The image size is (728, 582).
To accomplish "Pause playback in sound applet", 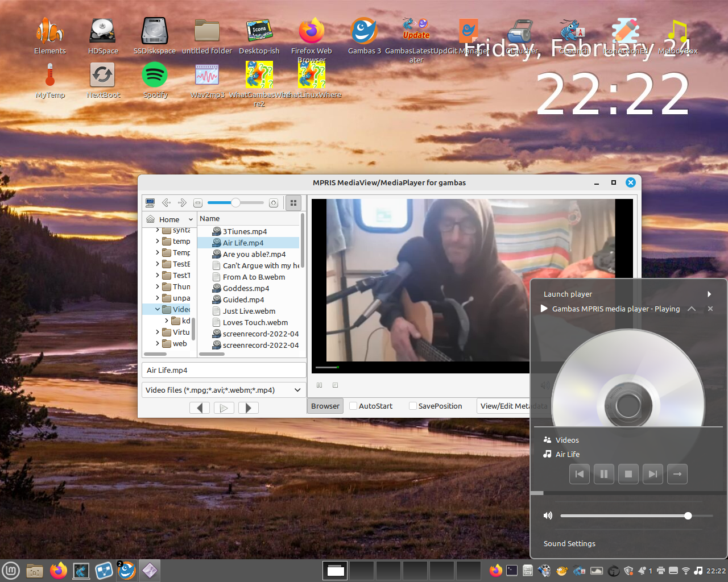I will [x=604, y=474].
